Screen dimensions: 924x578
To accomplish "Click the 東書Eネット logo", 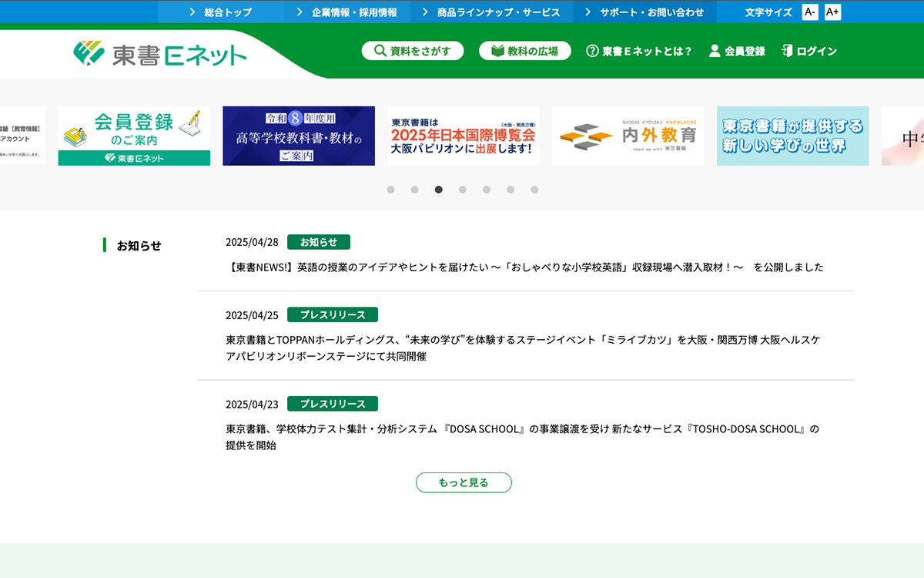I will pyautogui.click(x=160, y=53).
